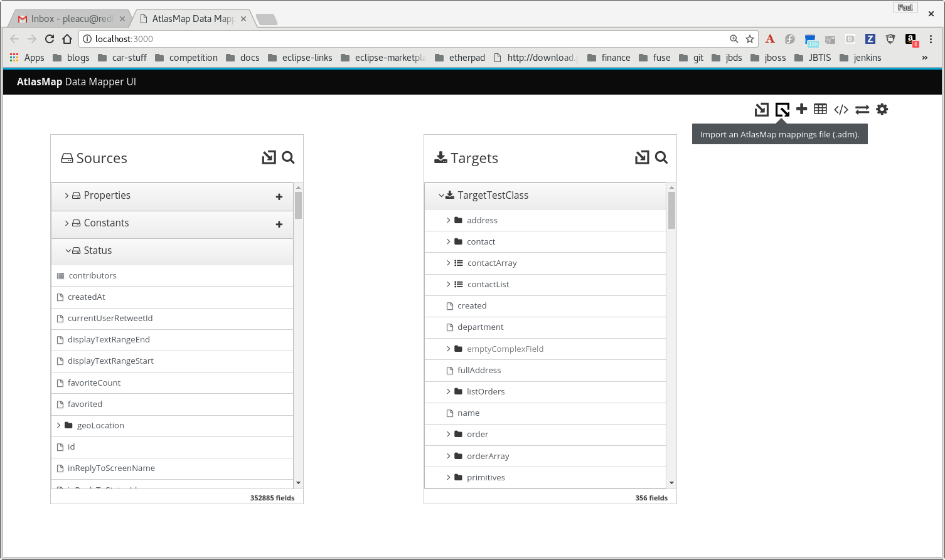945x560 pixels.
Task: Show the mapping table view
Action: pos(820,109)
